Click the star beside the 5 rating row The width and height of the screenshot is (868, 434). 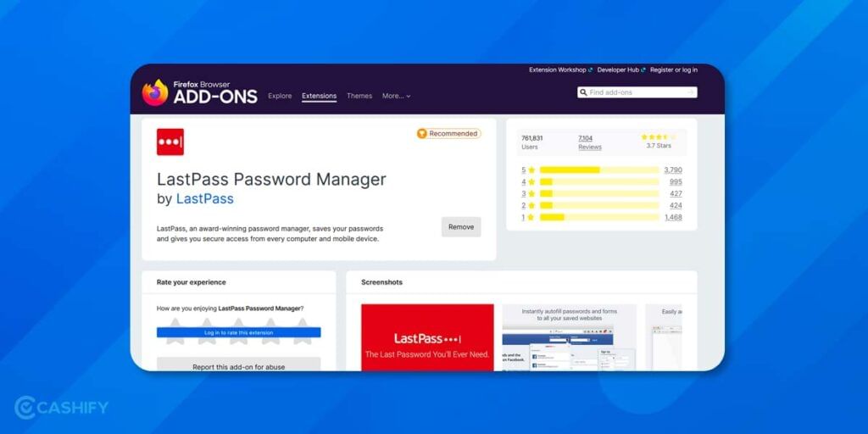(531, 170)
